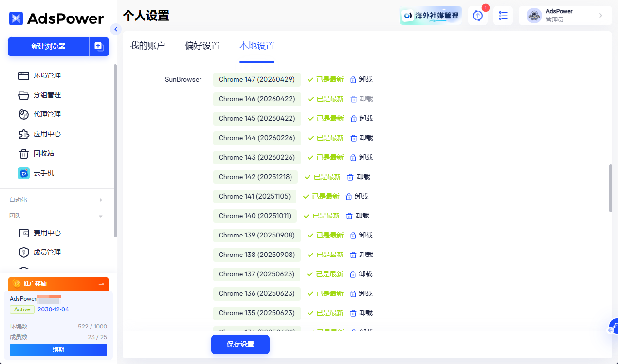Click the 环境管理 window icon

pyautogui.click(x=24, y=75)
